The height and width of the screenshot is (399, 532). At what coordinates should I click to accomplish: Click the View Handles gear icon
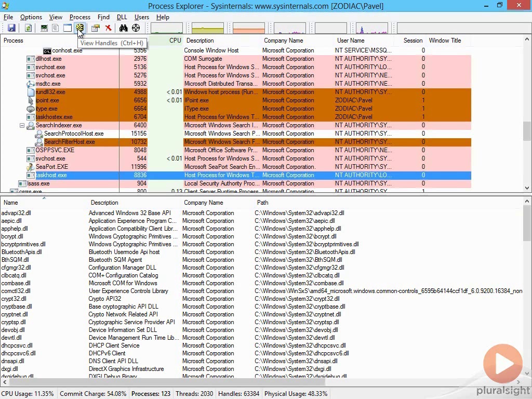pyautogui.click(x=79, y=28)
